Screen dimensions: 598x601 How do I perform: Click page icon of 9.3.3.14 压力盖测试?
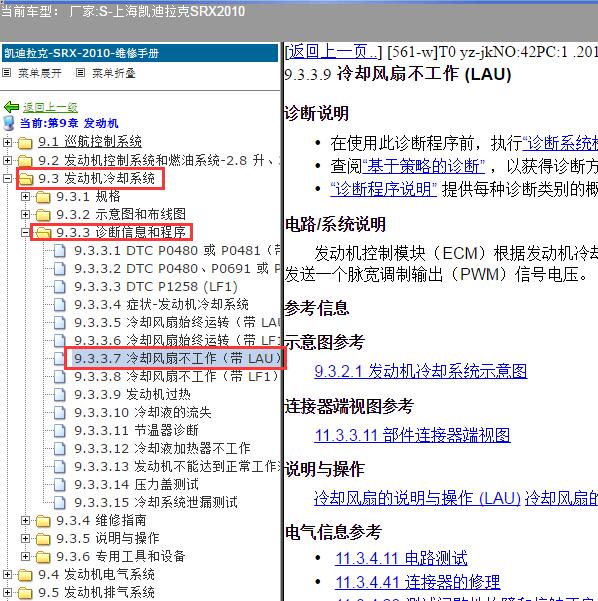(59, 484)
